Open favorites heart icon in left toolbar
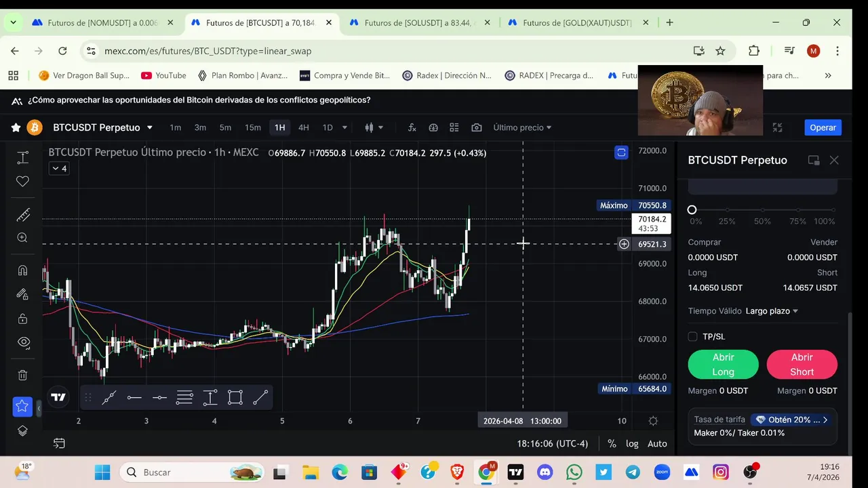This screenshot has height=488, width=868. [x=22, y=182]
